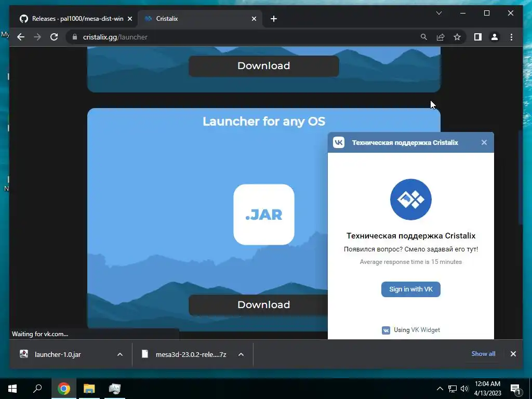Open a new browser tab

[274, 19]
